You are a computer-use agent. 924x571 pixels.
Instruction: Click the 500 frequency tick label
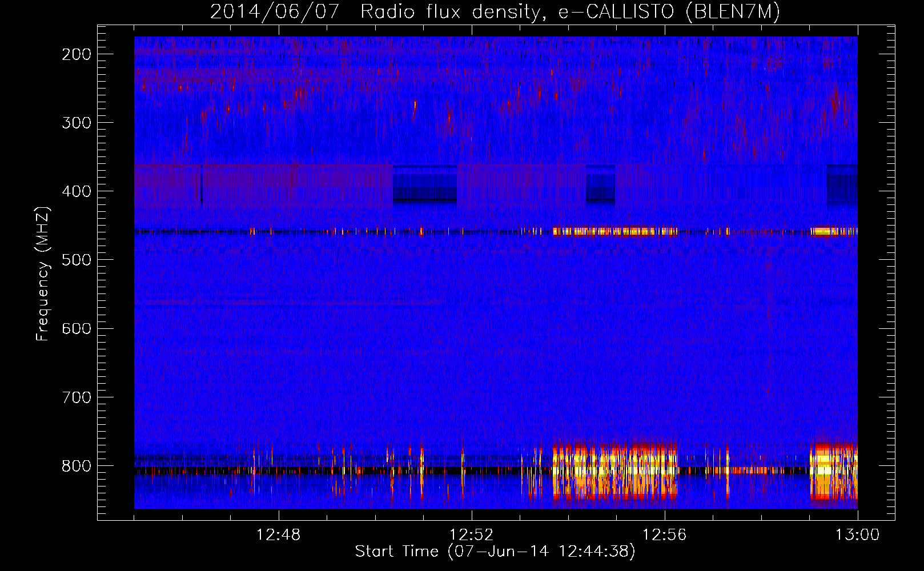pos(77,260)
